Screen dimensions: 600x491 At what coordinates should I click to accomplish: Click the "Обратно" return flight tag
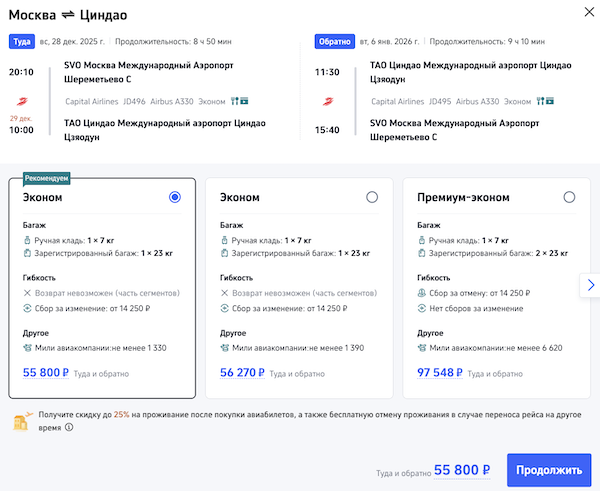point(334,42)
